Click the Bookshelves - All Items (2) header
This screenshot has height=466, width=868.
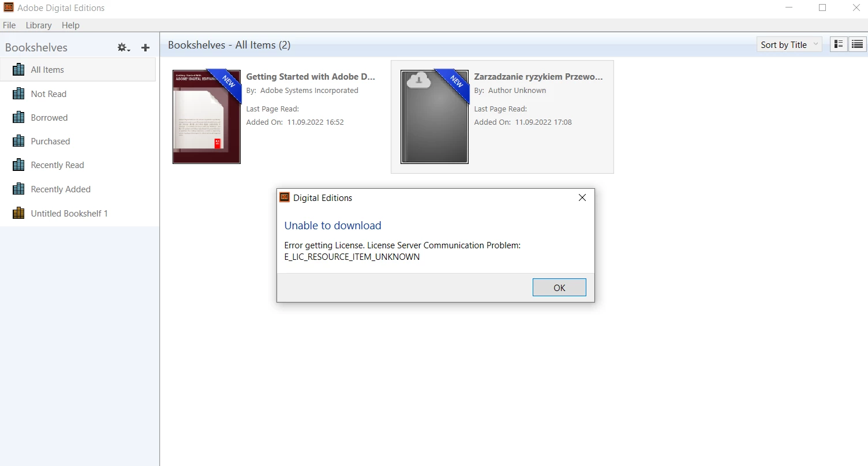click(229, 44)
